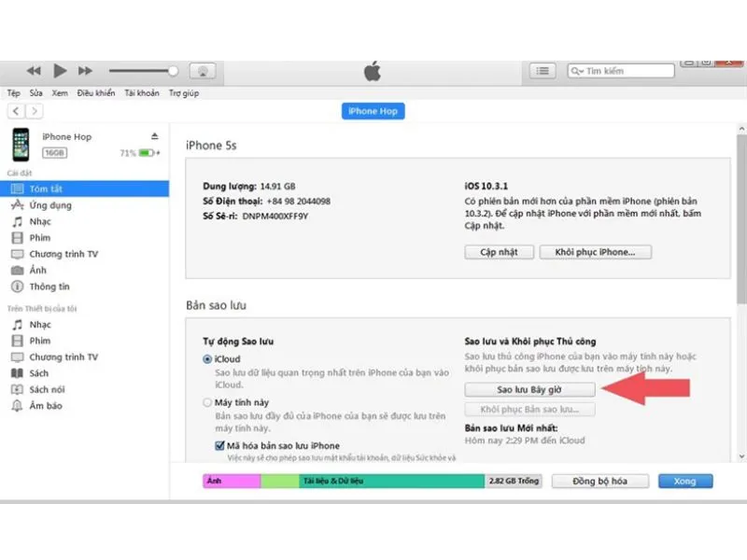Click the Ảnh pink storage segment
This screenshot has width=747, height=560.
coord(232,481)
